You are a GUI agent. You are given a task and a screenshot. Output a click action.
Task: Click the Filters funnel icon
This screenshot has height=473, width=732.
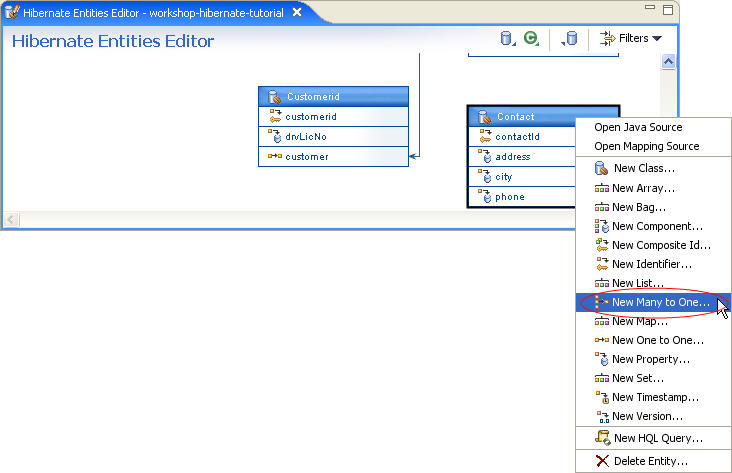coord(607,38)
